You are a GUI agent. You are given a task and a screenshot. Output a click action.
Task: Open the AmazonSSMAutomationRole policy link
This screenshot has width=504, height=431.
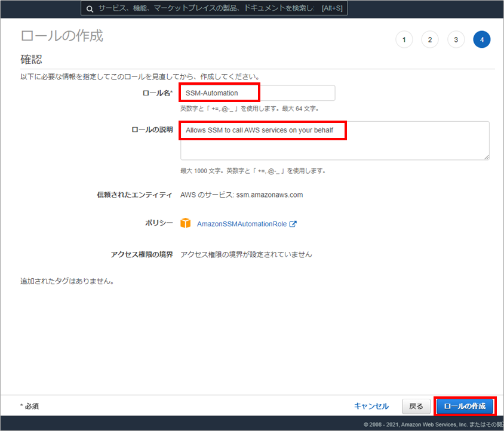pos(242,224)
